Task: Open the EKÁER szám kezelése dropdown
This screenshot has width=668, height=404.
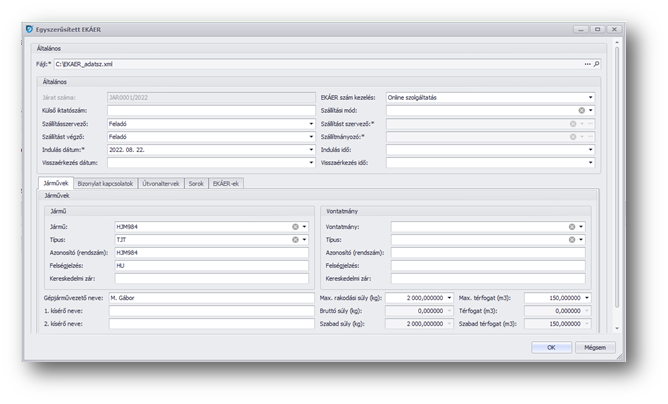Action: pos(590,97)
